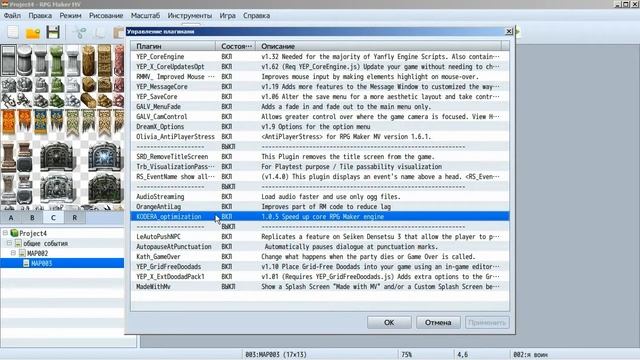Viewport: 640px width, 360px height.
Task: Switch to tileset tab C
Action: coord(53,218)
